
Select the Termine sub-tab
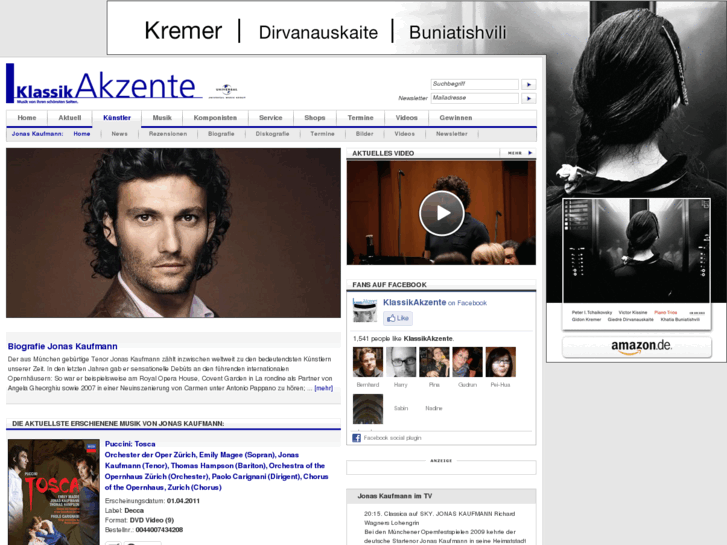(322, 134)
